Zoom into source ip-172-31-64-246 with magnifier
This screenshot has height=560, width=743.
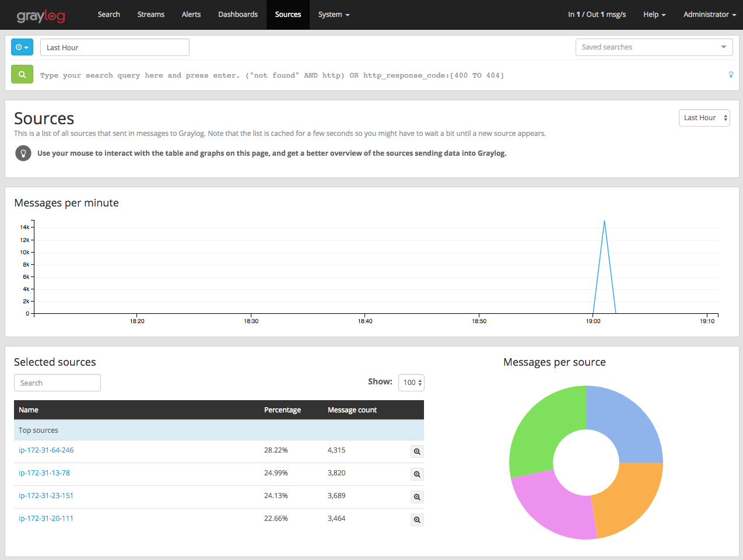tap(417, 452)
